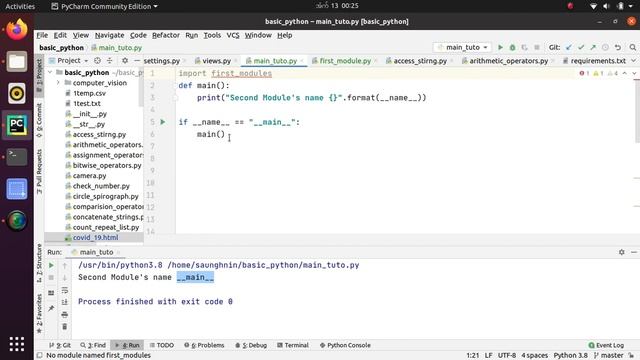Click the red error count indicator

pyautogui.click(x=584, y=73)
